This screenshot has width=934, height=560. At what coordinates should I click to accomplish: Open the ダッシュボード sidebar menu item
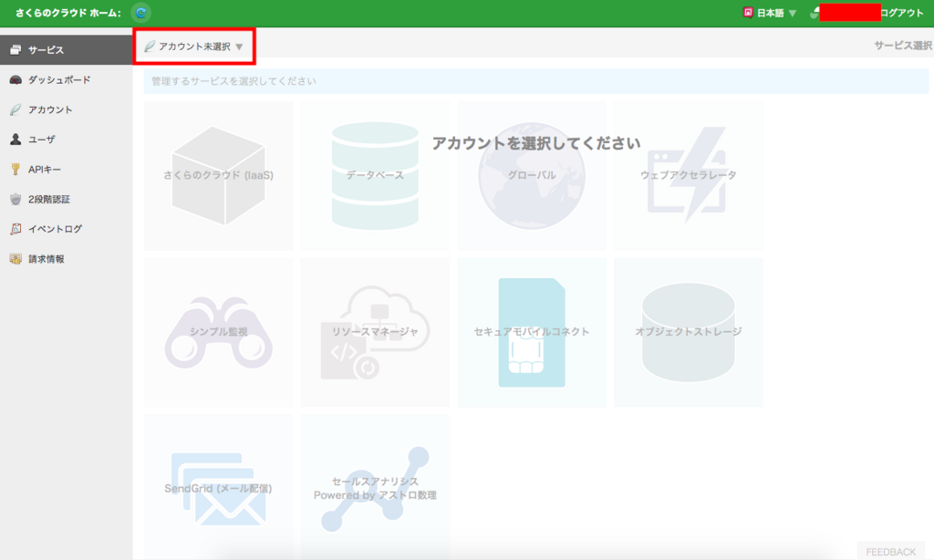(66, 80)
